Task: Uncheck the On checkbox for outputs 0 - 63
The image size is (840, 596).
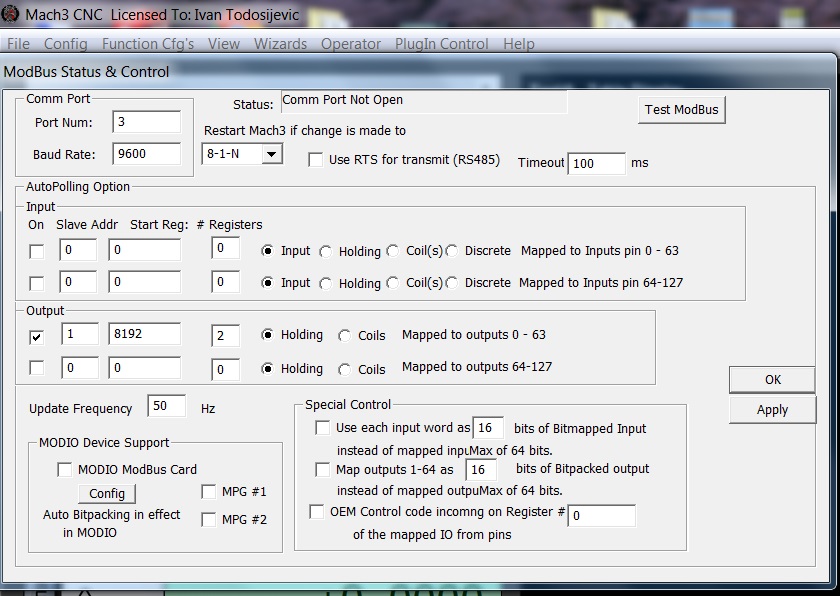Action: pyautogui.click(x=36, y=337)
